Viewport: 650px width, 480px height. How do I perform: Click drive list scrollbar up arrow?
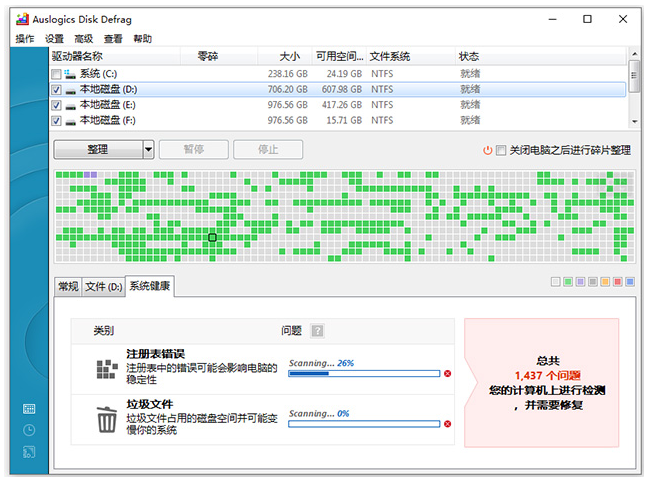pyautogui.click(x=634, y=54)
